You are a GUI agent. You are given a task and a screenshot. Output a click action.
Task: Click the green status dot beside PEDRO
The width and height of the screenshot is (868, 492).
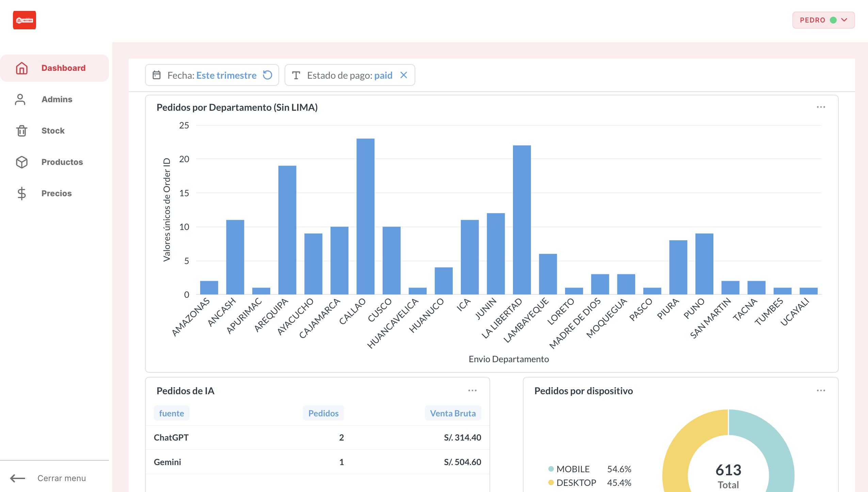pyautogui.click(x=834, y=20)
